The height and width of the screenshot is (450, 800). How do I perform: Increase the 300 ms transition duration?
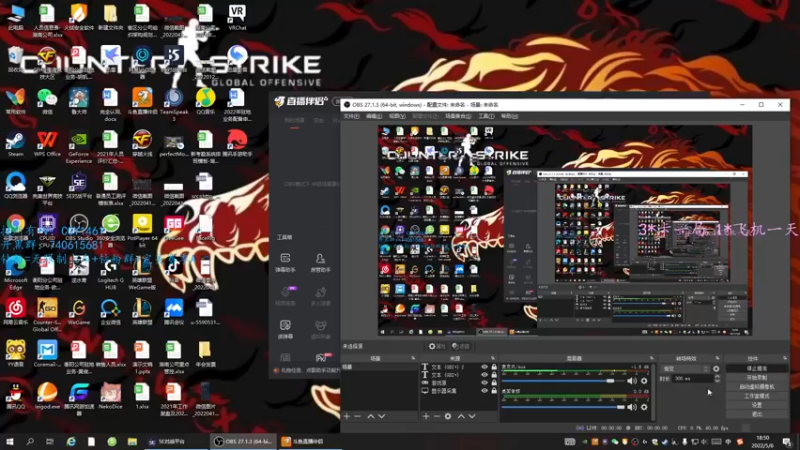[x=717, y=377]
